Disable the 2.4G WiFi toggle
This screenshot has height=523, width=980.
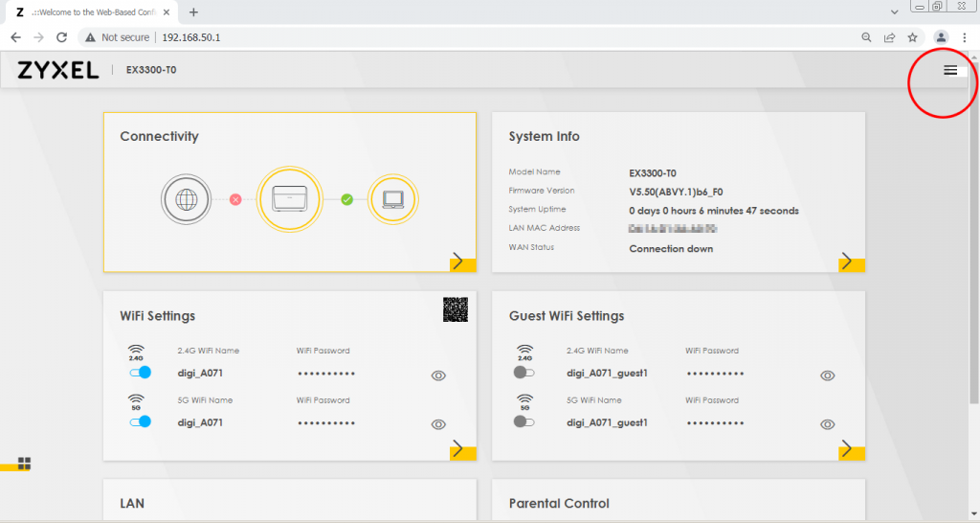coord(140,372)
